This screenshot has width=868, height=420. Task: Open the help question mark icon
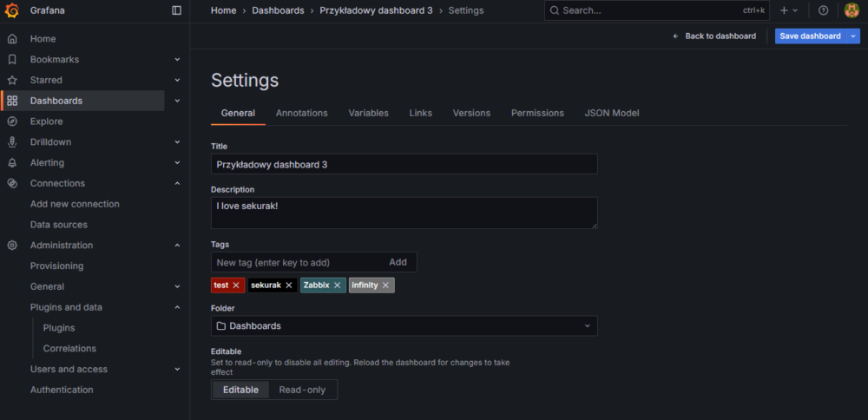[x=824, y=10]
